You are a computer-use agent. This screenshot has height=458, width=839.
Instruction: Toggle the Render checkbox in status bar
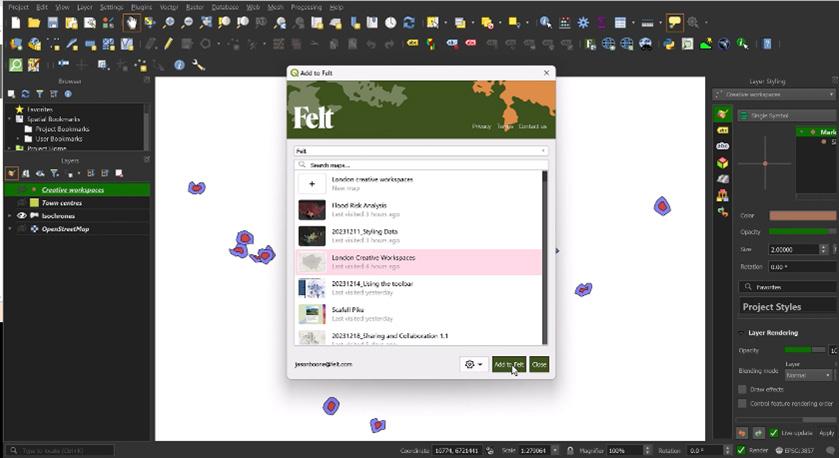click(741, 451)
